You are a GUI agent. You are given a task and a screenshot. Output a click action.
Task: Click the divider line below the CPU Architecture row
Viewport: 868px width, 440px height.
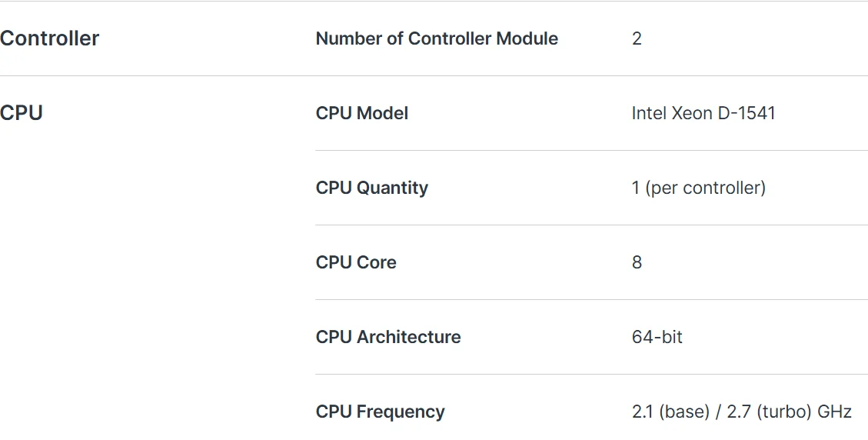click(x=592, y=374)
